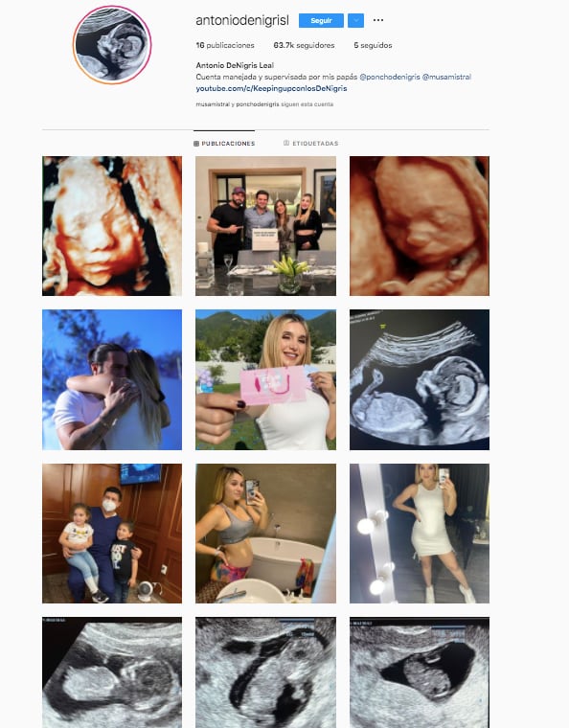
Task: Open the four people group photo post
Action: point(265,226)
